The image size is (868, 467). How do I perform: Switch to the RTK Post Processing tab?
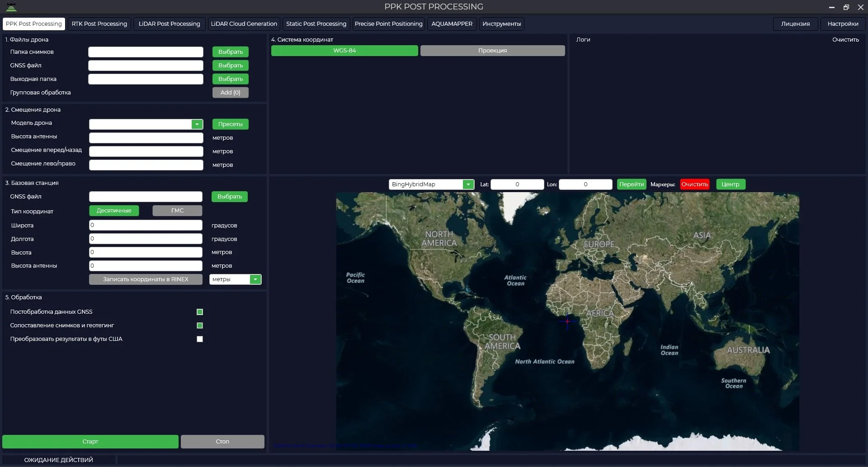tap(99, 24)
